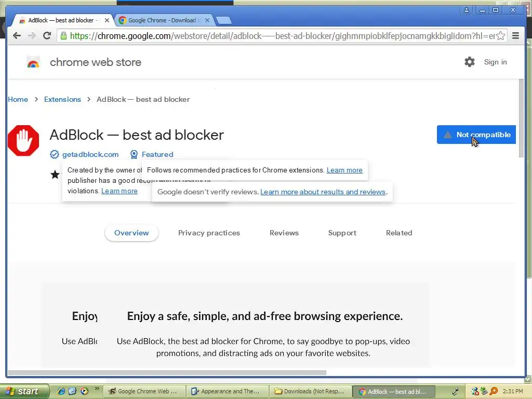Image resolution: width=532 pixels, height=399 pixels.
Task: Open Learn more about results and reviews
Action: [323, 192]
